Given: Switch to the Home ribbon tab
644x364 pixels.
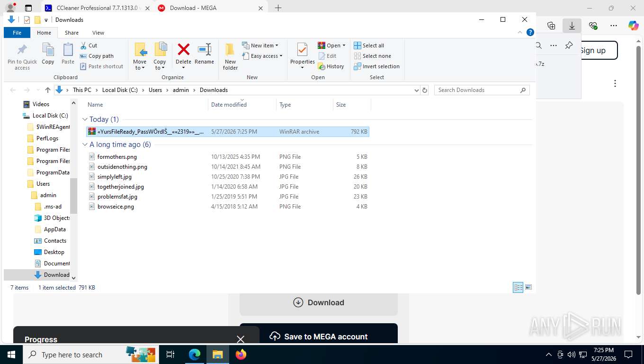Looking at the screenshot, I should pos(44,33).
